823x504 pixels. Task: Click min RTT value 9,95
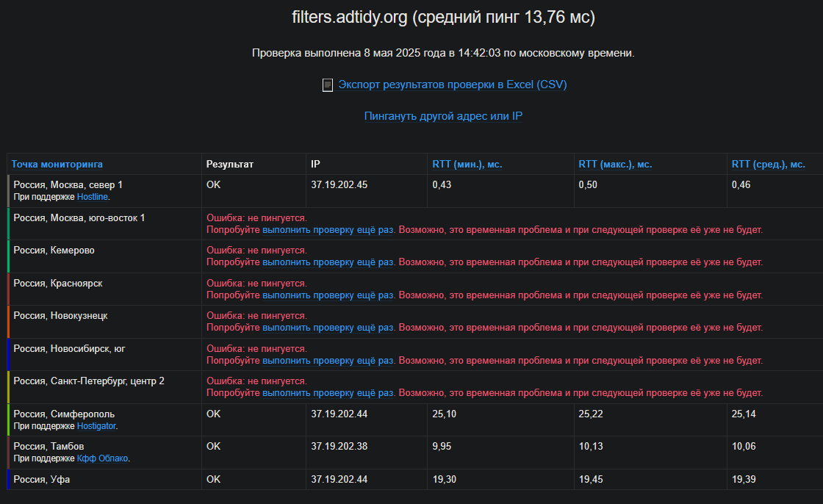(442, 446)
